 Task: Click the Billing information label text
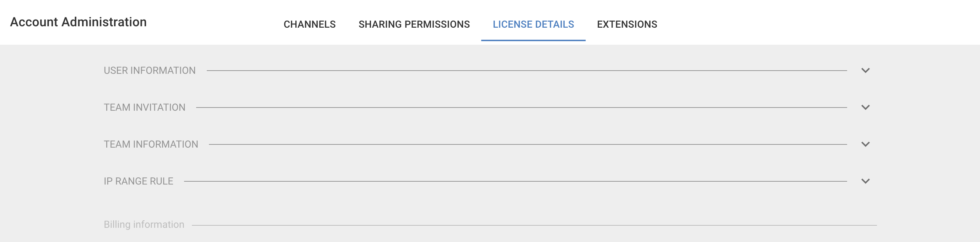click(x=144, y=224)
